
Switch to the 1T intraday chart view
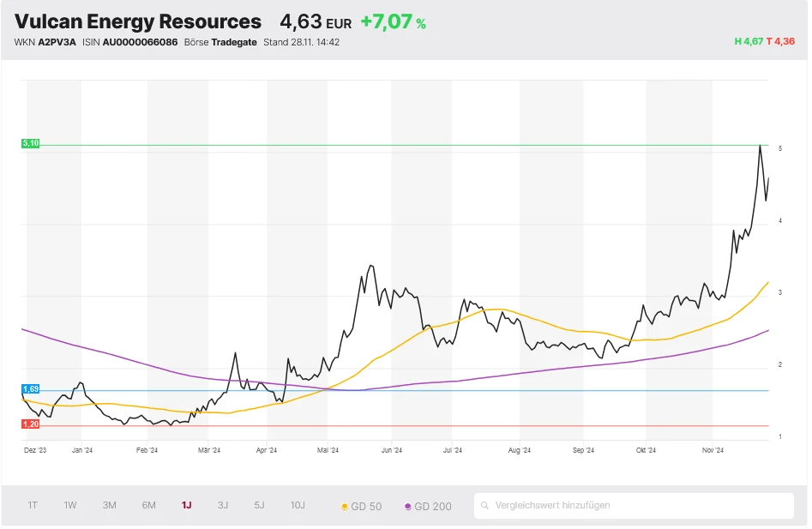[x=32, y=506]
